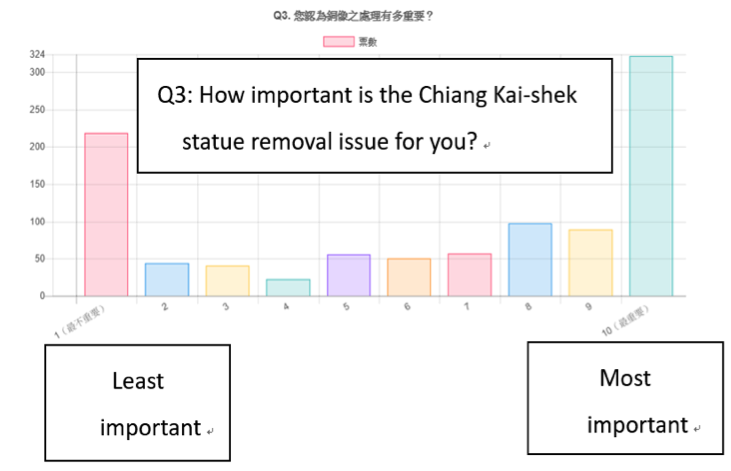Screen dimensions: 731x471
Task: Select the blue bar for rating 8
Action: pos(530,260)
